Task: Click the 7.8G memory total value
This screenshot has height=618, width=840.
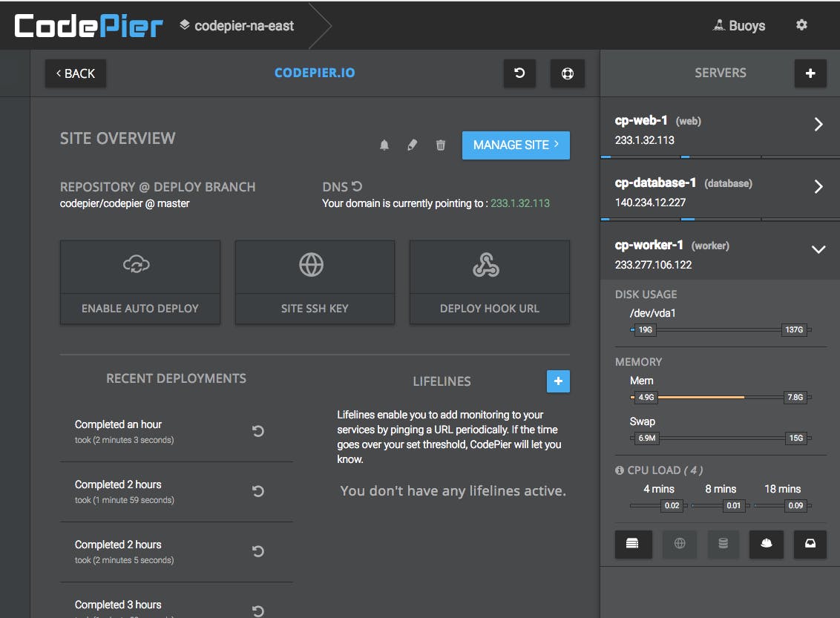Action: click(x=795, y=398)
